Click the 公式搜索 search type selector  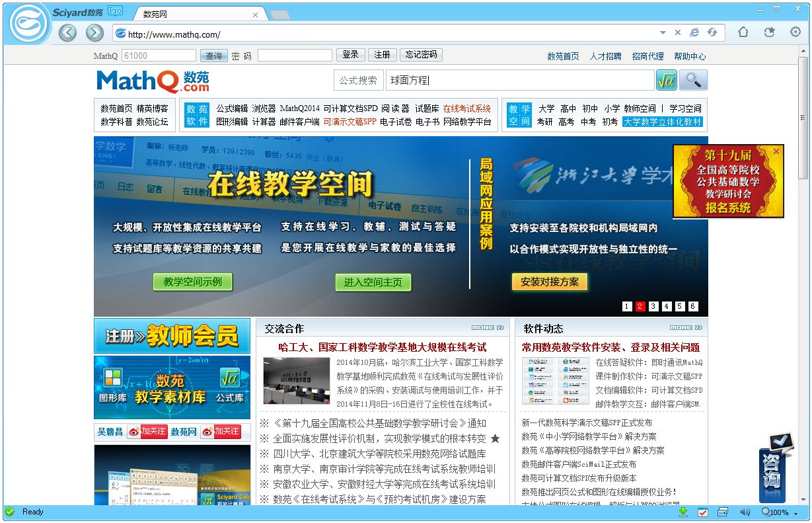point(358,80)
